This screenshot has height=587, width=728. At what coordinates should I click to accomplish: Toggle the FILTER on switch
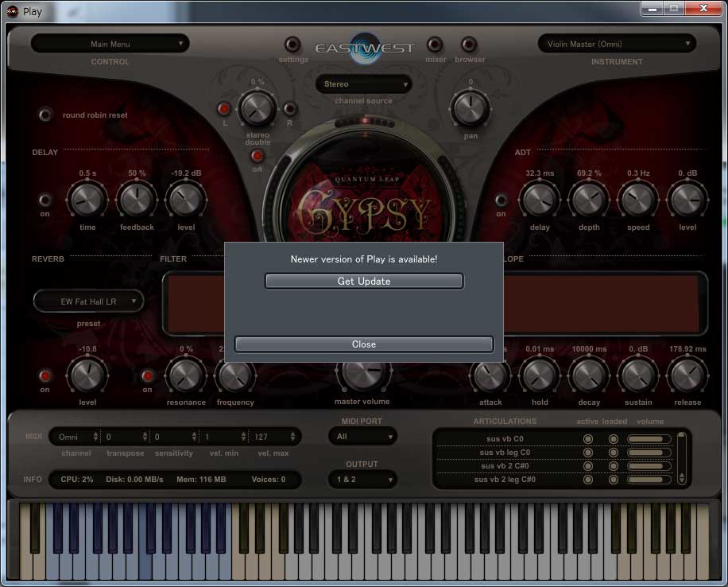coord(147,375)
